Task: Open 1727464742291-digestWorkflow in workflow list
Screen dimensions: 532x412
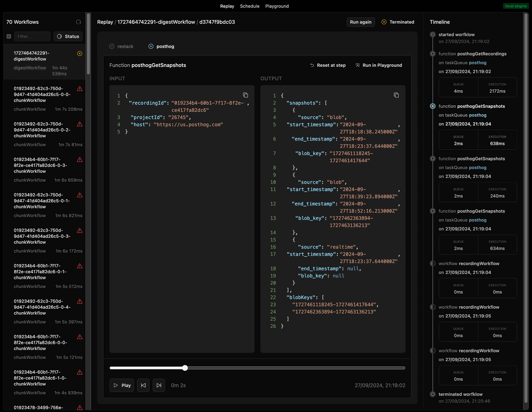Action: pos(44,62)
